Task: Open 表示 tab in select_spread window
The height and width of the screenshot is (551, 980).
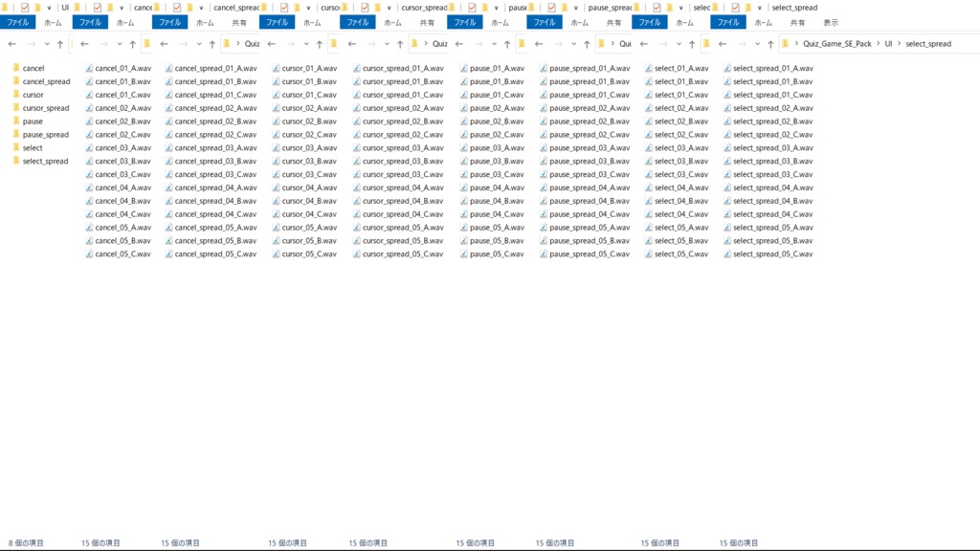Action: (831, 23)
